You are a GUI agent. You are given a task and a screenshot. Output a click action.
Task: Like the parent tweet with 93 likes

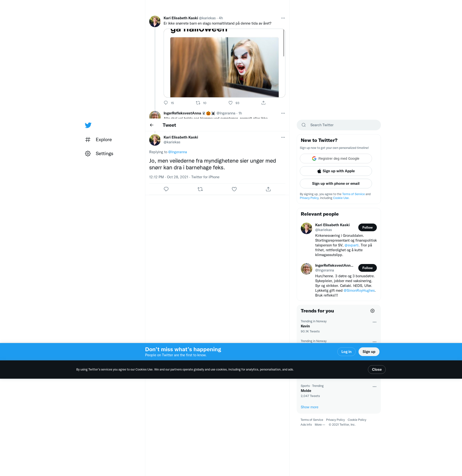(231, 103)
